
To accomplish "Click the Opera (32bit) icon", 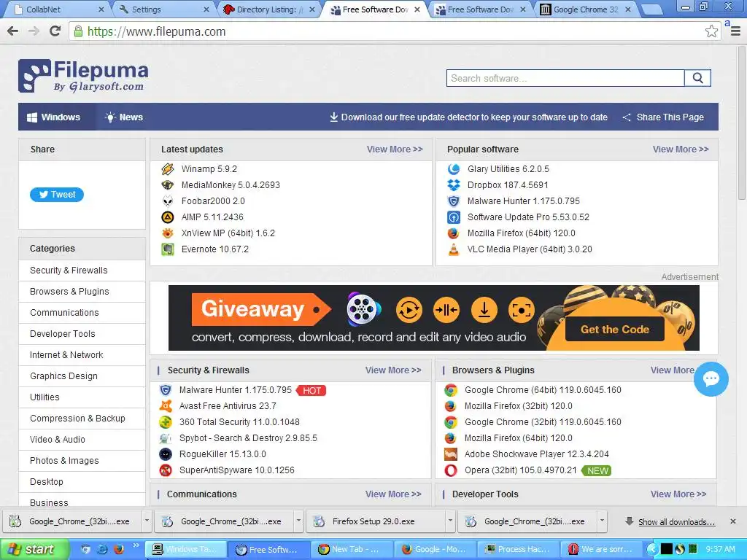I will tap(451, 470).
